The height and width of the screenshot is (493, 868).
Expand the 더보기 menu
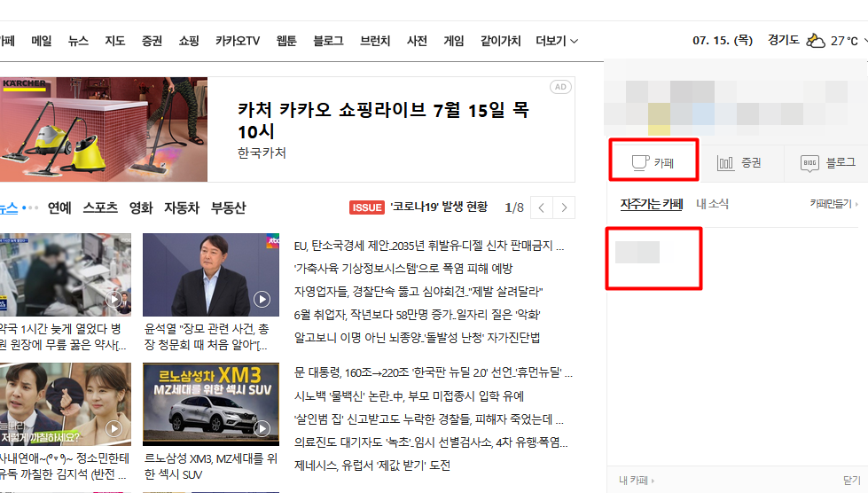point(557,41)
